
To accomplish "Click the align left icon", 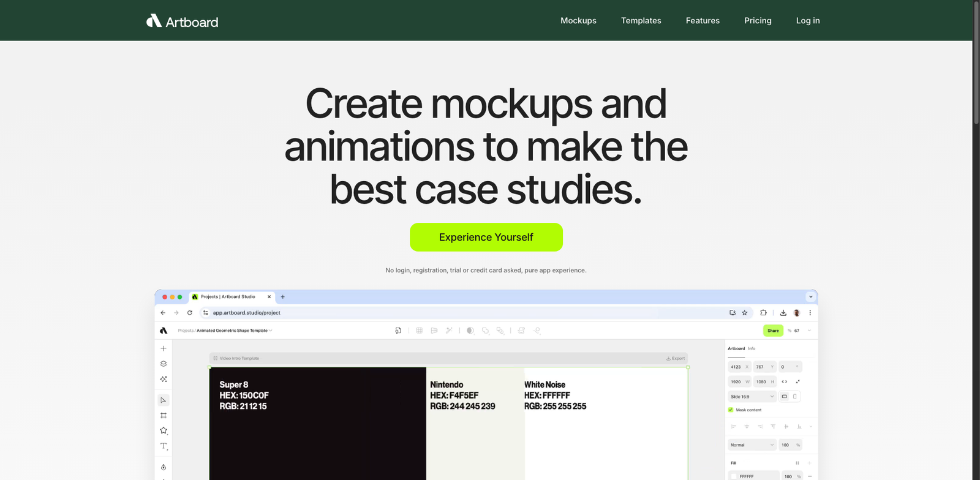I will [x=734, y=426].
